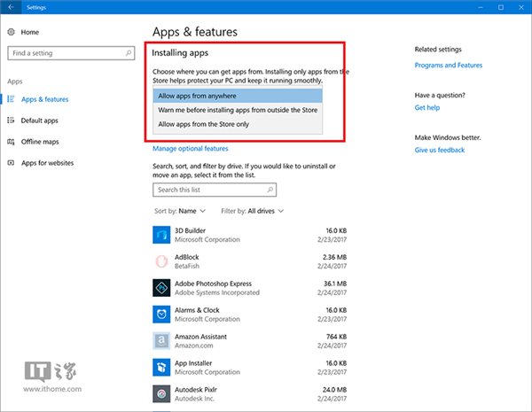Click the Home gear icon
This screenshot has width=532, height=412.
[11, 31]
